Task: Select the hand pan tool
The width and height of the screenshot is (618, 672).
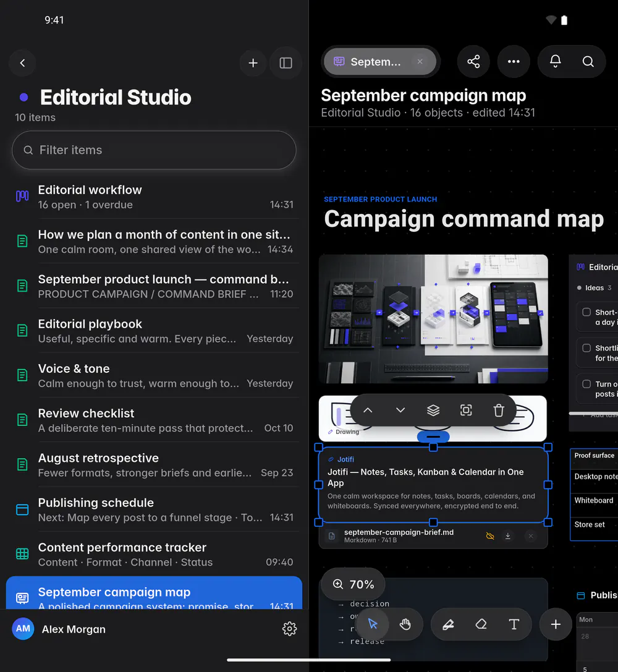Action: 405,624
